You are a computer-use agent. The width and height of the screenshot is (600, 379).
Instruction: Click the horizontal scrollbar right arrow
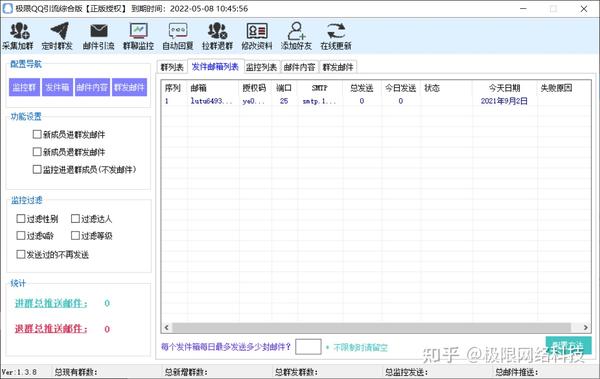pos(585,327)
